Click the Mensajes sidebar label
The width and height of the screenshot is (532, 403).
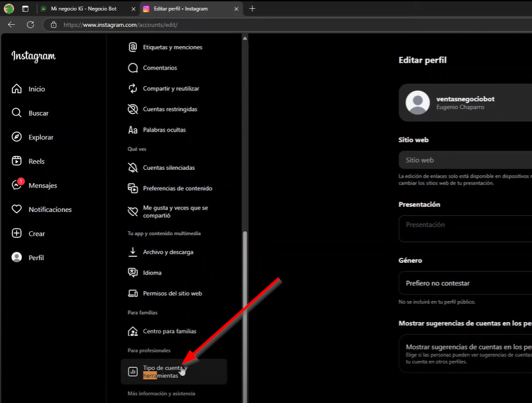click(x=43, y=186)
